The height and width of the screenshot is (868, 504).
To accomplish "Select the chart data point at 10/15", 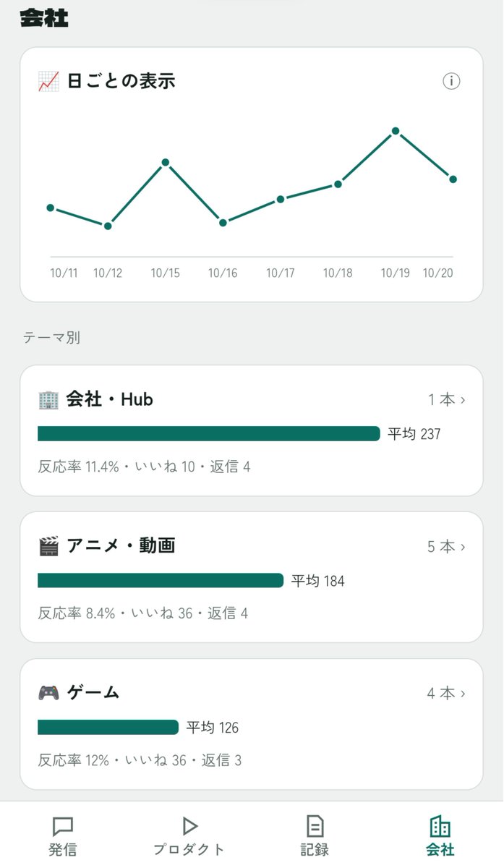I will [x=166, y=162].
